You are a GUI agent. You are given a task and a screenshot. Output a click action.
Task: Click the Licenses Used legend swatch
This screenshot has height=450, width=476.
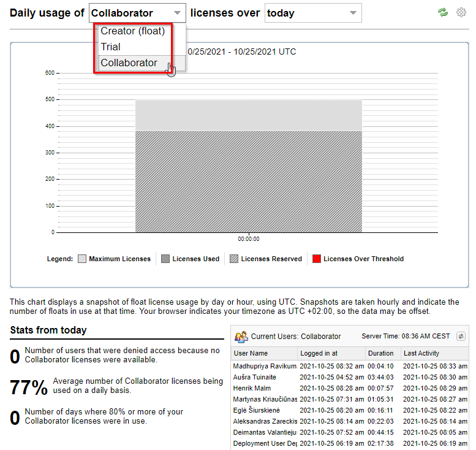pos(165,259)
